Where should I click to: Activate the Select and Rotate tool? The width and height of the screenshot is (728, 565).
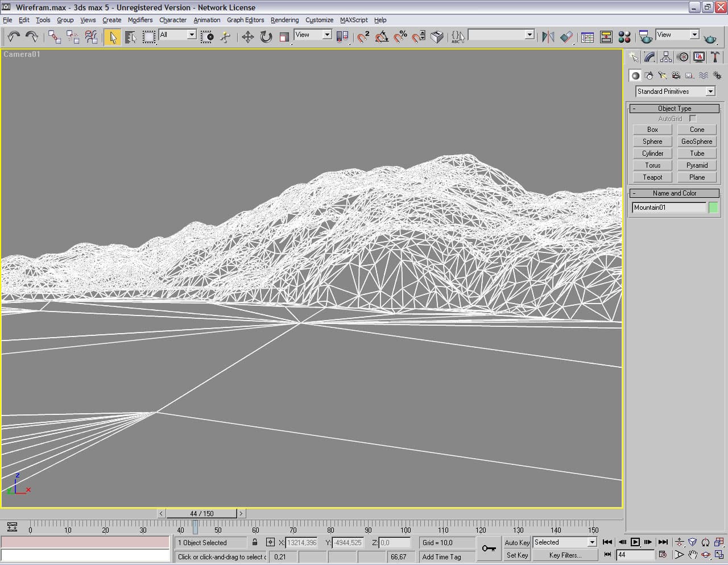pyautogui.click(x=266, y=37)
